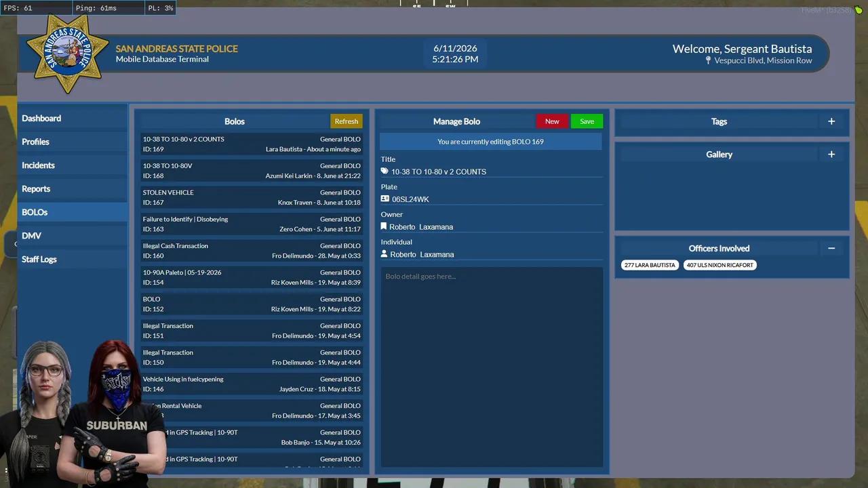
Task: Refresh the Bolos list
Action: click(x=347, y=121)
